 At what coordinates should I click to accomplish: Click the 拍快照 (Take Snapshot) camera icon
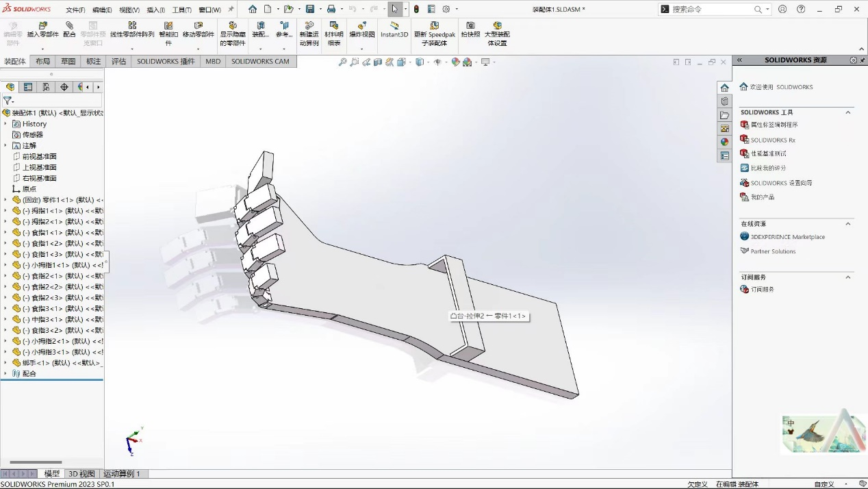point(470,26)
